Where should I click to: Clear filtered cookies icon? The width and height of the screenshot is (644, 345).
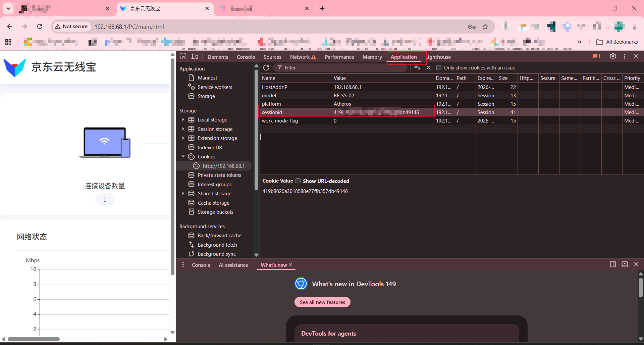417,67
